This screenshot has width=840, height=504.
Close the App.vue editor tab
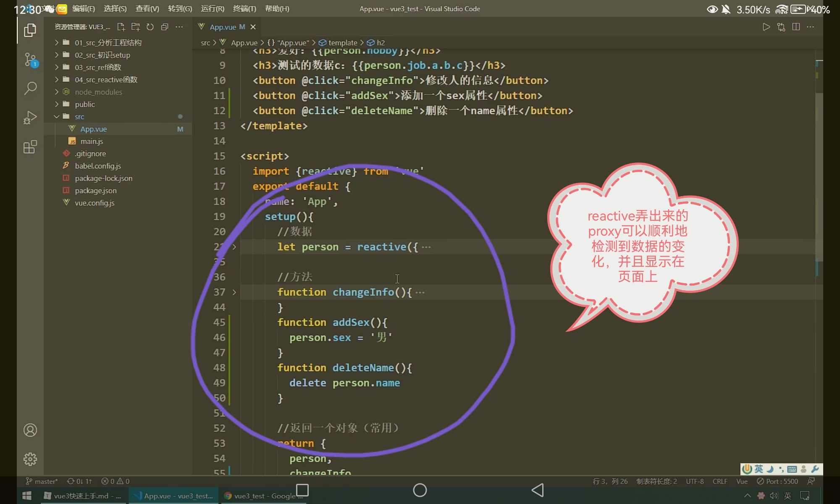point(253,27)
